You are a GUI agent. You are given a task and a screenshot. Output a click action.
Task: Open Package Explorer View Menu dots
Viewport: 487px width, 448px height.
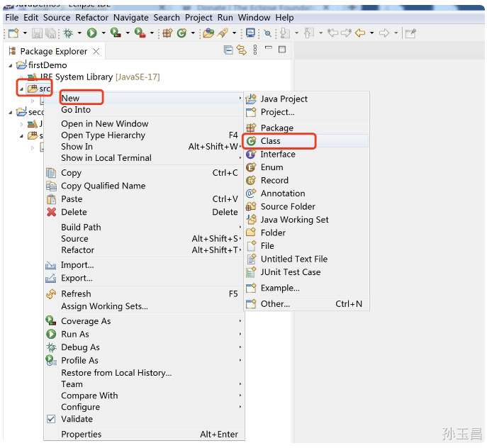click(x=255, y=50)
